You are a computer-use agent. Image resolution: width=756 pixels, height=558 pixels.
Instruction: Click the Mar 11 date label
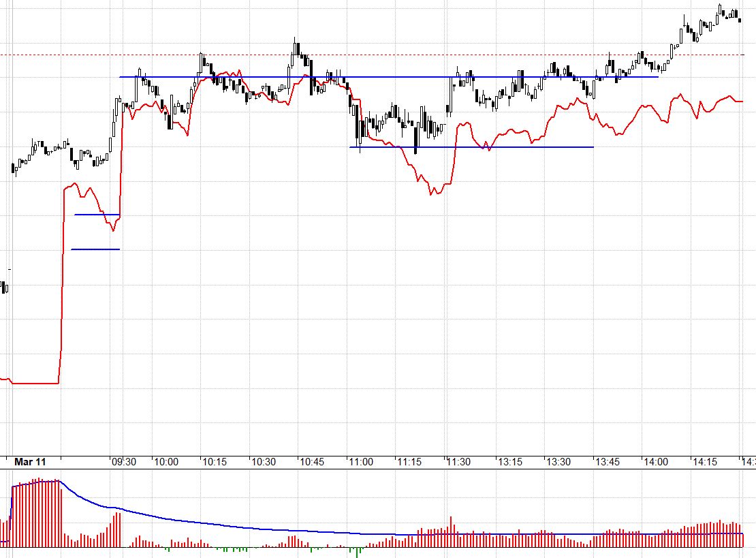click(30, 462)
